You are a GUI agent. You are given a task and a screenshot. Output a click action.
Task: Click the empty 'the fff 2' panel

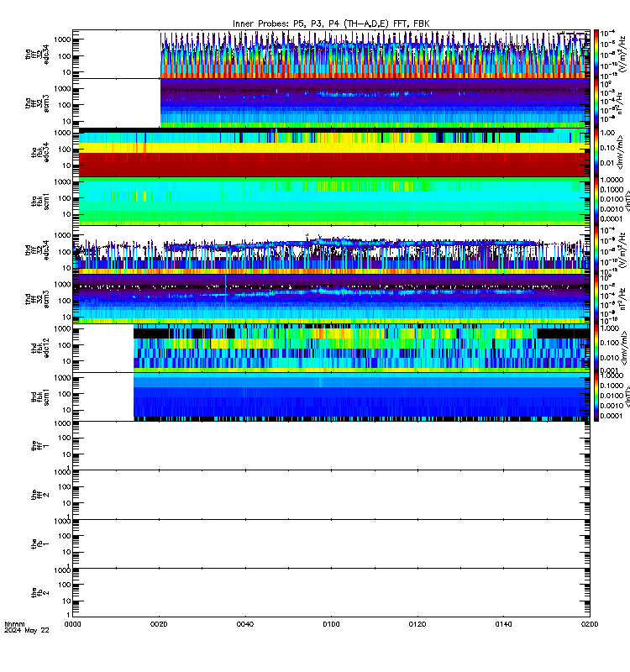tap(331, 495)
